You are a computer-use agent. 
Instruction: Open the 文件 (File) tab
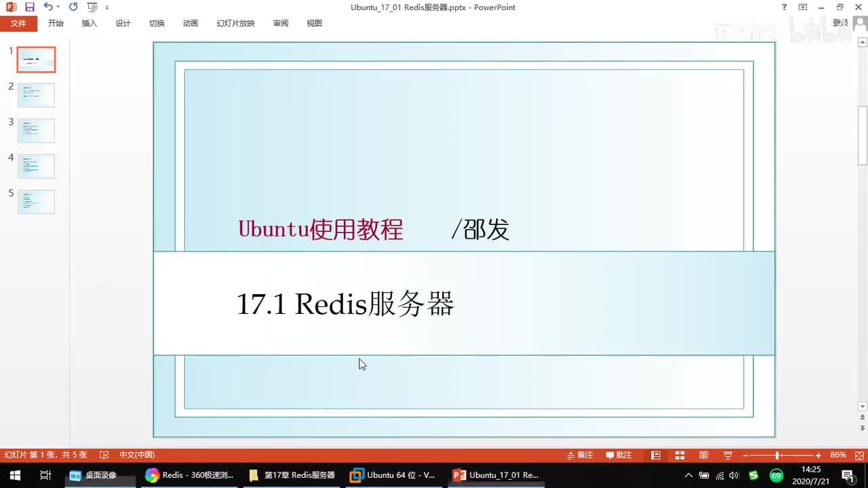18,23
